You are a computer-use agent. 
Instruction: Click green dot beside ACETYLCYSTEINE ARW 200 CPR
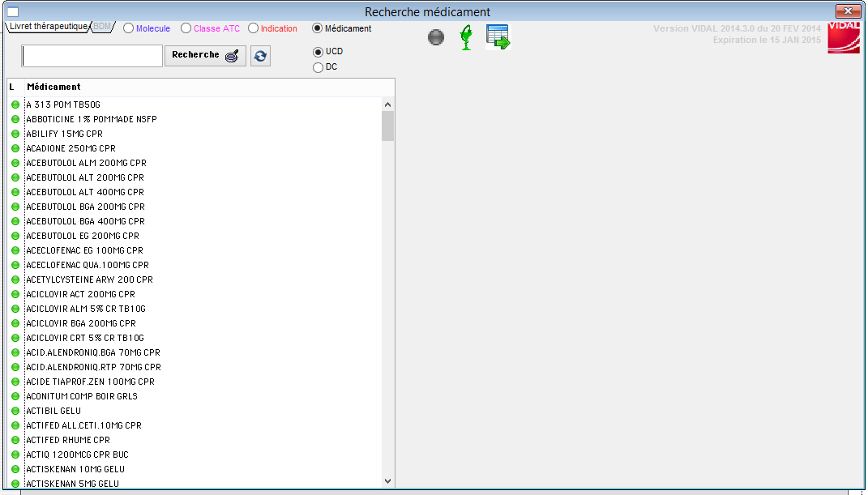(15, 280)
